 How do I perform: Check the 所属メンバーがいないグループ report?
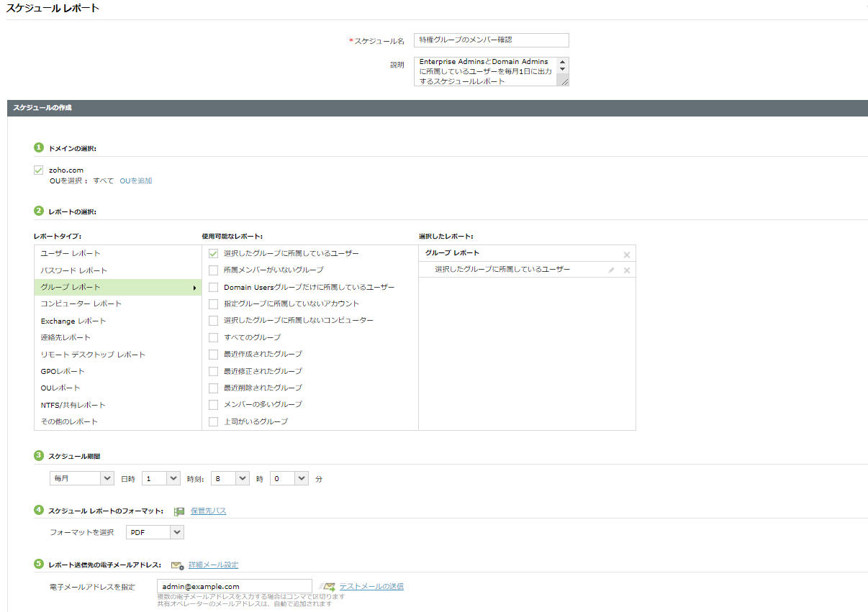(213, 270)
